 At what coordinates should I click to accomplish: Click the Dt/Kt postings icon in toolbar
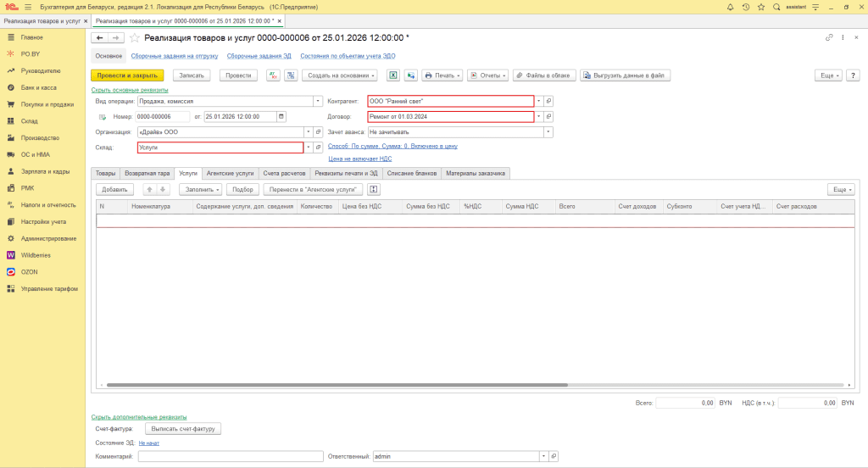tap(273, 75)
